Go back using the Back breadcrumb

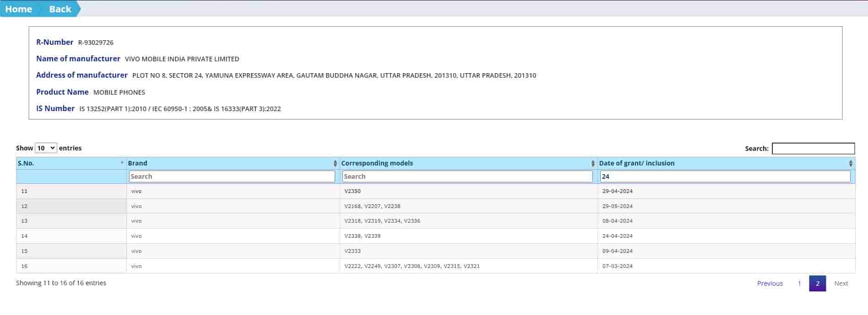[60, 9]
